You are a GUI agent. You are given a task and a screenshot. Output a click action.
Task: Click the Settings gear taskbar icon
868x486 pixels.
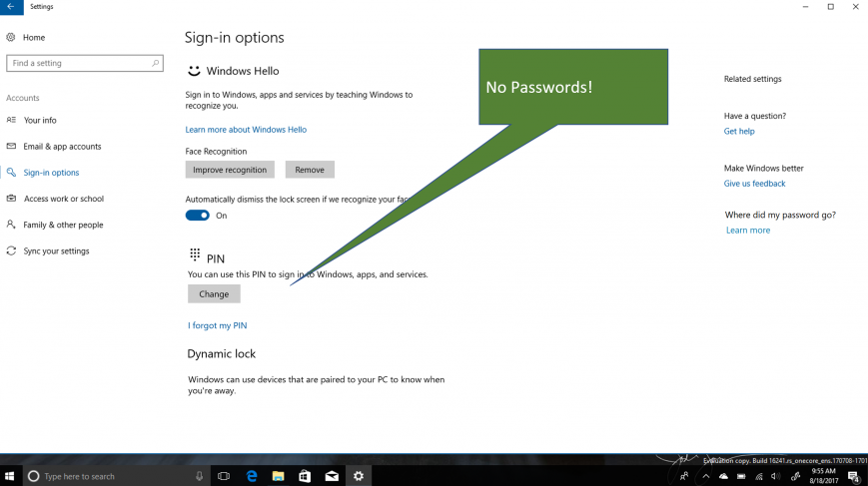359,476
